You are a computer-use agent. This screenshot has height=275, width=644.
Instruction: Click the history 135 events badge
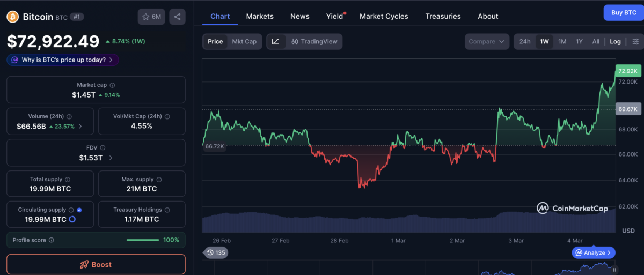215,252
